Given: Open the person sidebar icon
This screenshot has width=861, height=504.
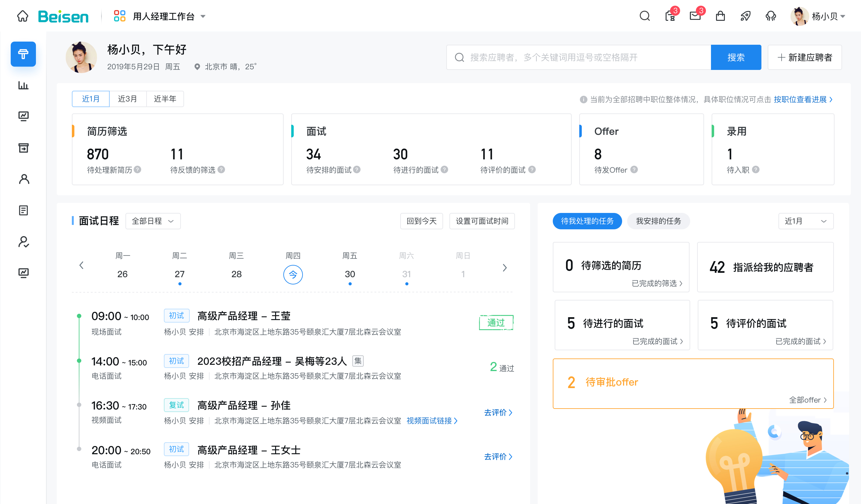Looking at the screenshot, I should coord(24,179).
